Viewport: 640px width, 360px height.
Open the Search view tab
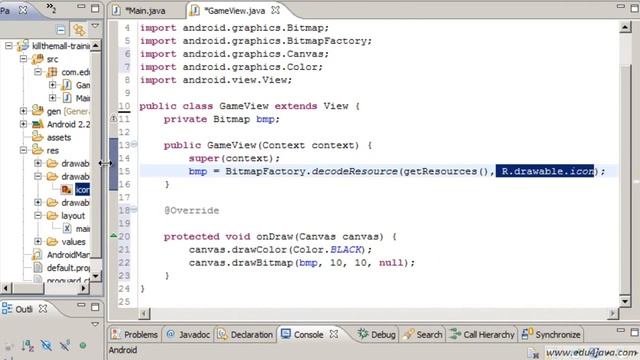pyautogui.click(x=422, y=335)
